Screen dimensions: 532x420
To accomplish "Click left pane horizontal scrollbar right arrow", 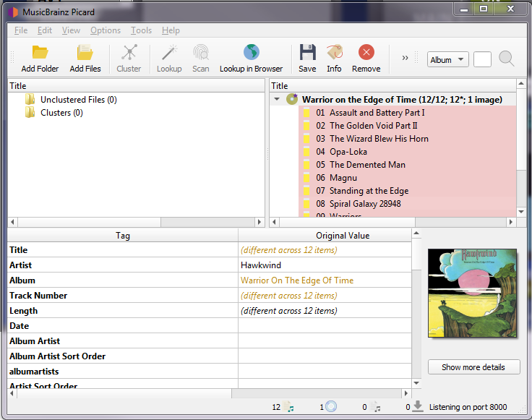I will pos(259,222).
